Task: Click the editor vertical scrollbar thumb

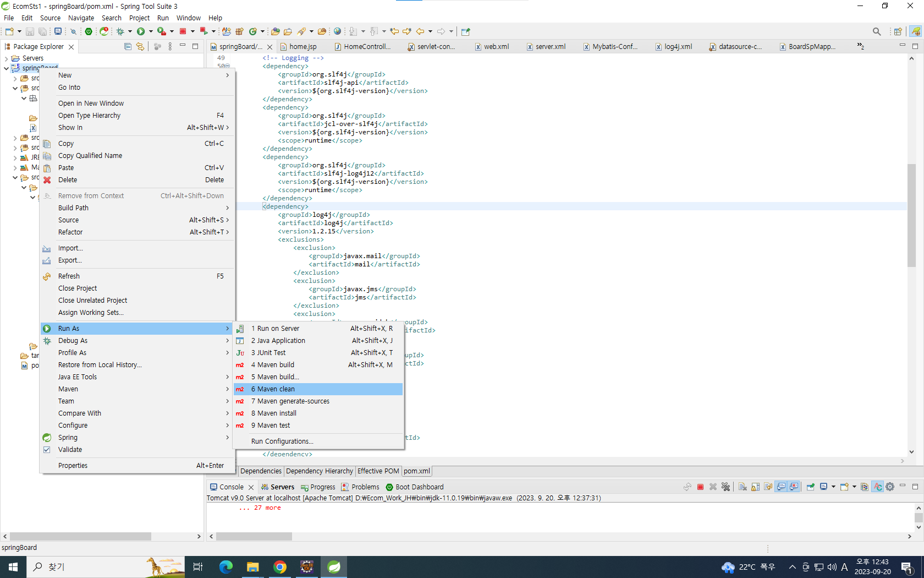Action: pos(911,215)
